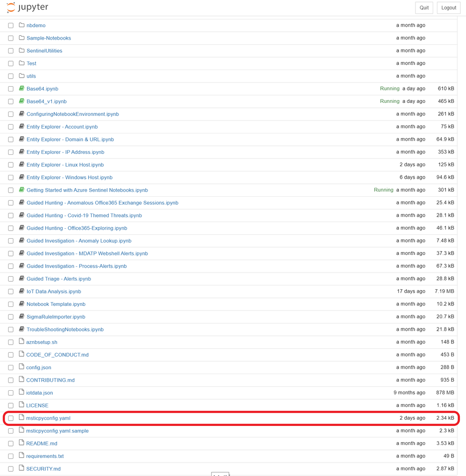
Task: Open Guided Hunting - Anomalous Office365 Exchange Sessions notebook
Action: pyautogui.click(x=102, y=203)
